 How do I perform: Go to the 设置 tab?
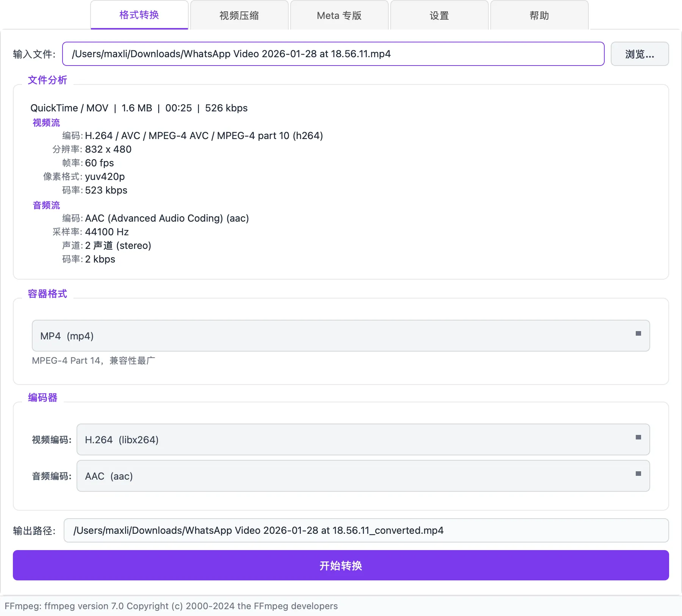440,16
